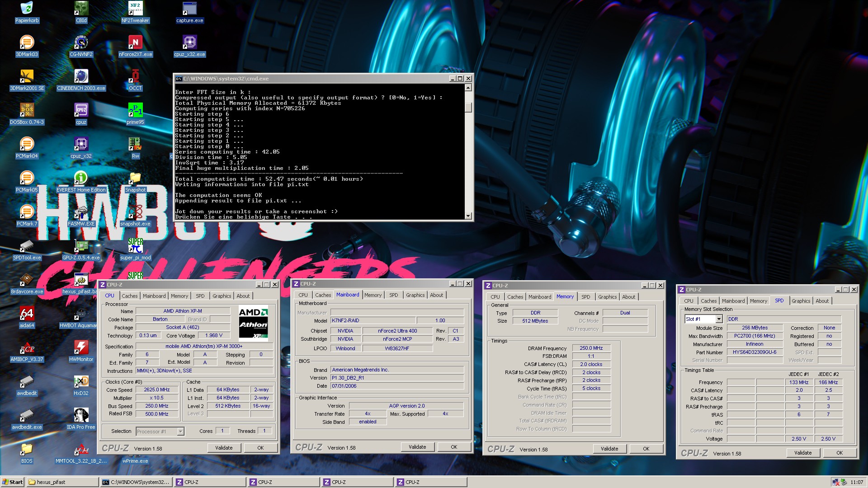
Task: Click OK in the Mainboard CPU-Z window
Action: pos(454,447)
